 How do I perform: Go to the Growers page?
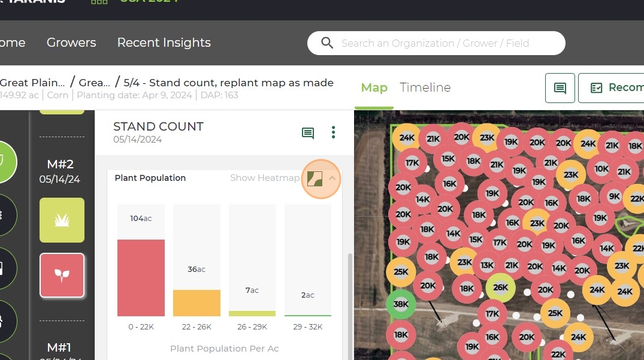[x=71, y=43]
